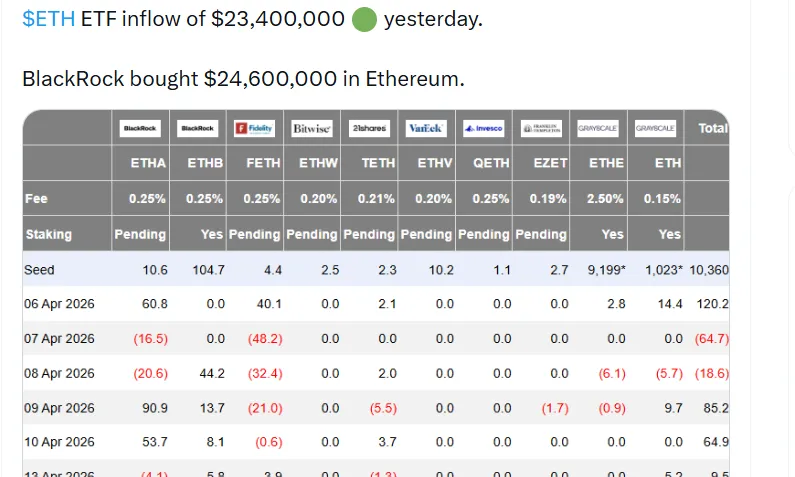The image size is (795, 477).
Task: Click the BlackRock logo above ETHA
Action: (x=140, y=128)
